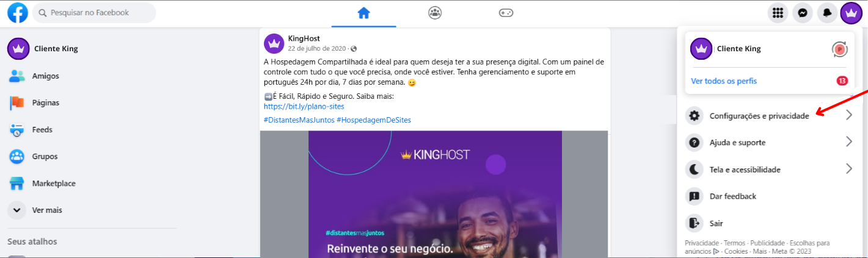
Task: Focus the Pesquisar no Facebook search field
Action: (x=94, y=13)
